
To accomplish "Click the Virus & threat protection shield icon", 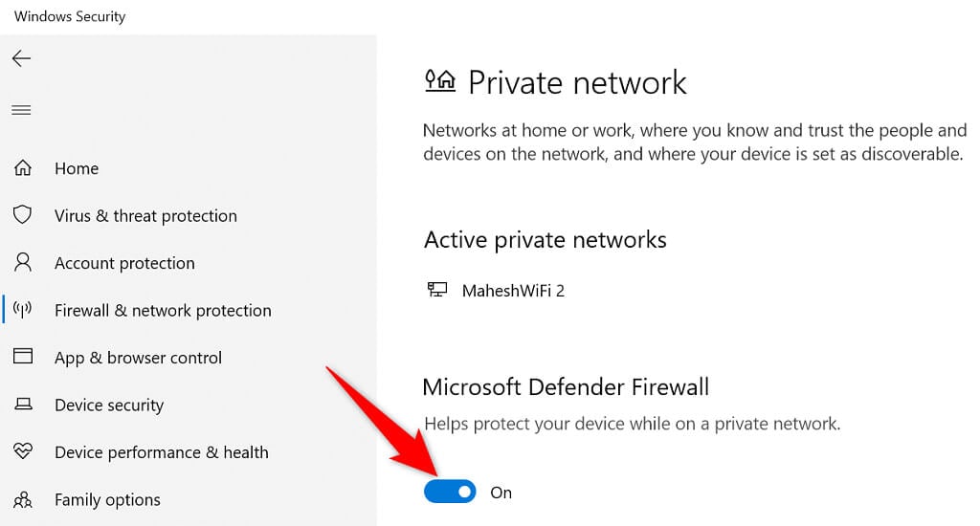I will [23, 215].
